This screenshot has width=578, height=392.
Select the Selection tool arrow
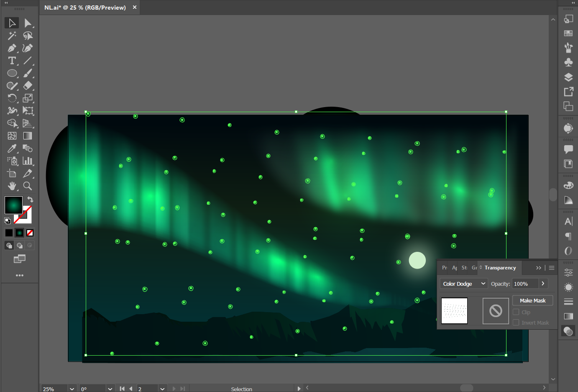tap(12, 23)
